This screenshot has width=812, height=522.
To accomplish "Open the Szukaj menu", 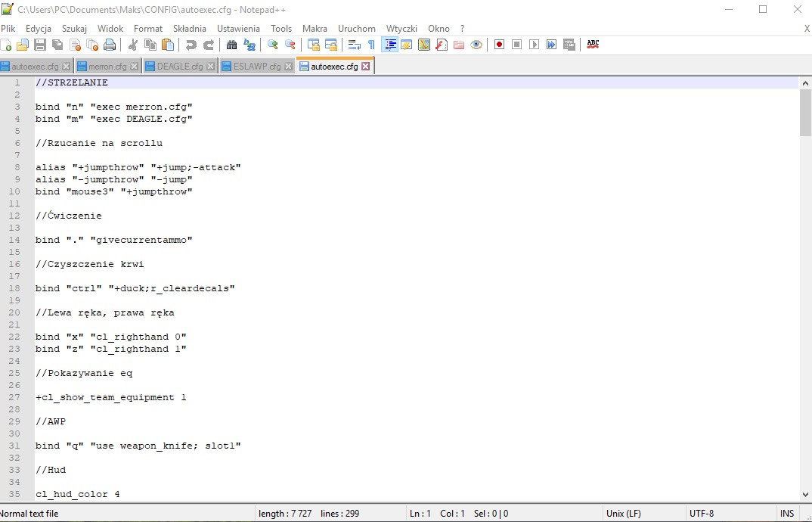I will coord(75,29).
